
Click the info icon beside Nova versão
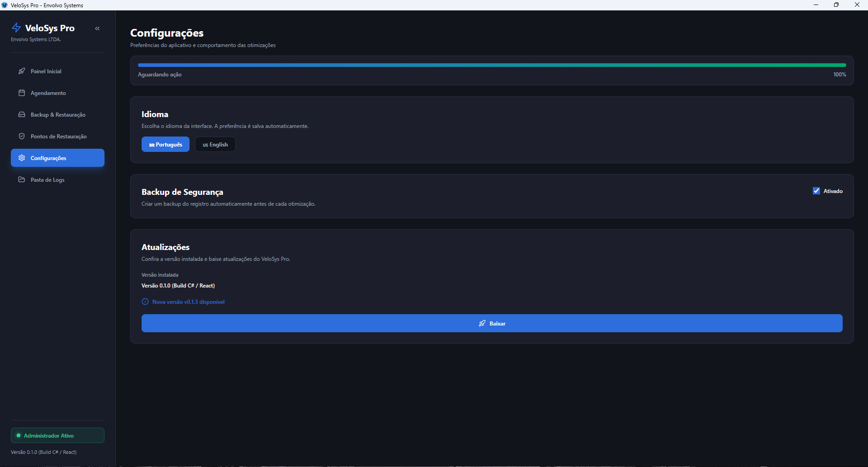145,302
